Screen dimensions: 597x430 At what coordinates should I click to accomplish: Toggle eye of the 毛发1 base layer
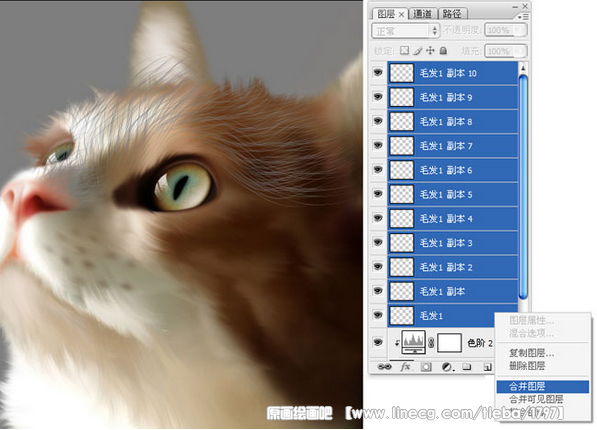[378, 315]
